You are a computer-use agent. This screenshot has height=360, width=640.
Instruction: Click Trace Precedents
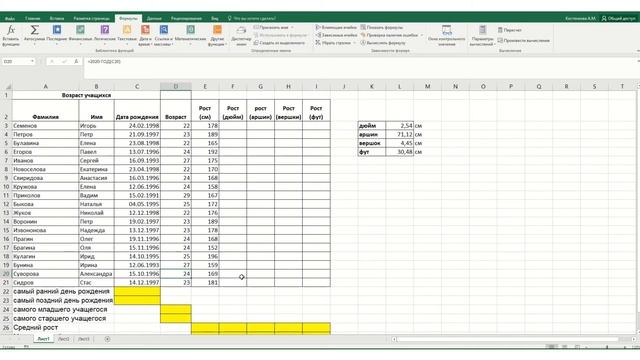[336, 27]
